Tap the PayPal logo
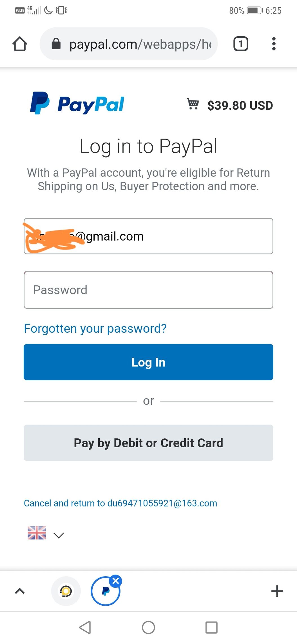297x644 pixels. pyautogui.click(x=77, y=104)
